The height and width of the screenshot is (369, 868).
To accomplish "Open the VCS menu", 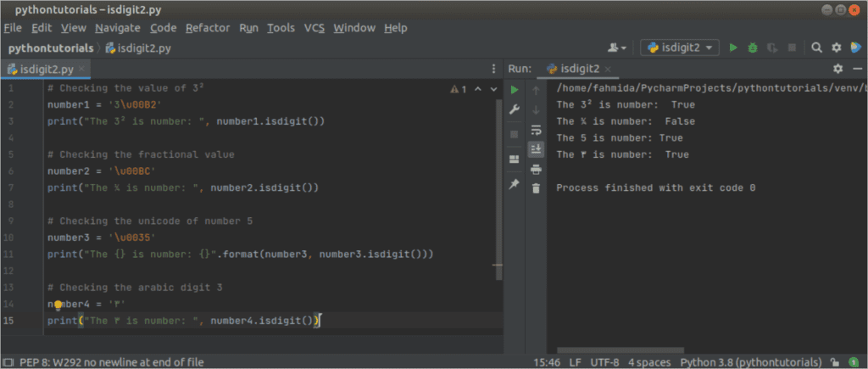I will [314, 28].
